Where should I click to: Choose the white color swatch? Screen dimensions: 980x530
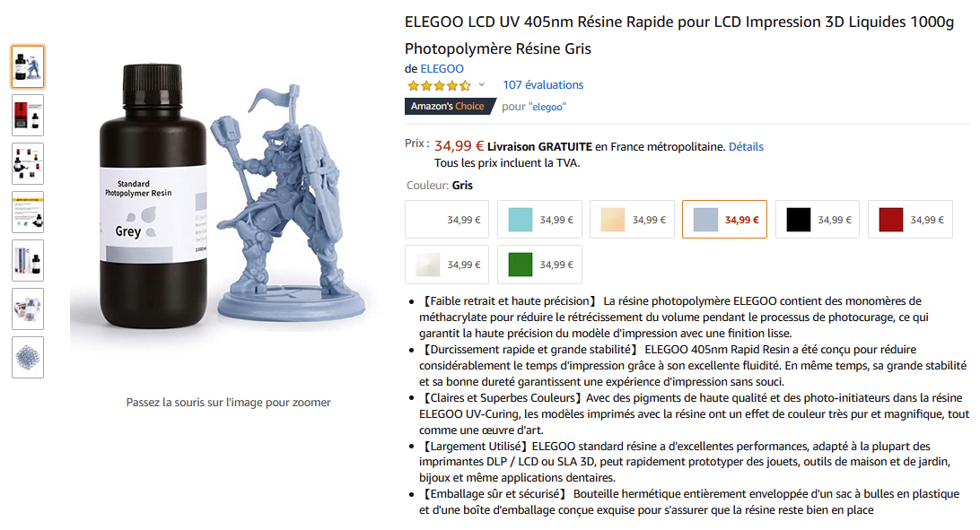(x=447, y=265)
